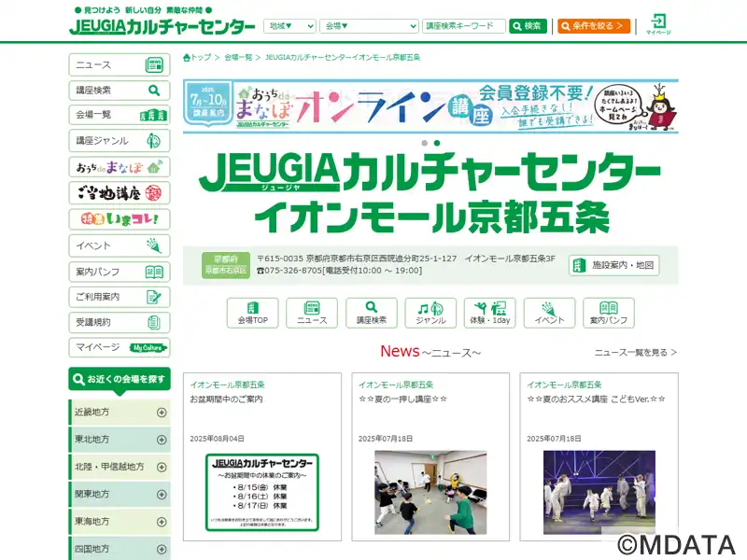
Task: Select the 案内パンフ icon button below address
Action: pos(609,313)
